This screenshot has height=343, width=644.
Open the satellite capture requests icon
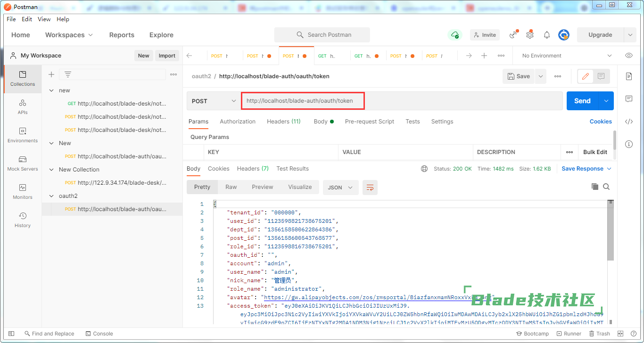coord(513,35)
